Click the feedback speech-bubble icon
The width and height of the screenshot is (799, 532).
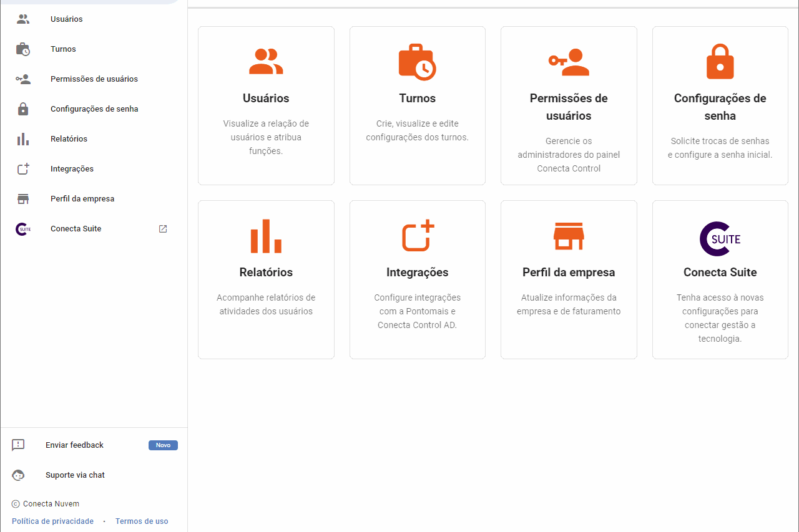point(18,445)
